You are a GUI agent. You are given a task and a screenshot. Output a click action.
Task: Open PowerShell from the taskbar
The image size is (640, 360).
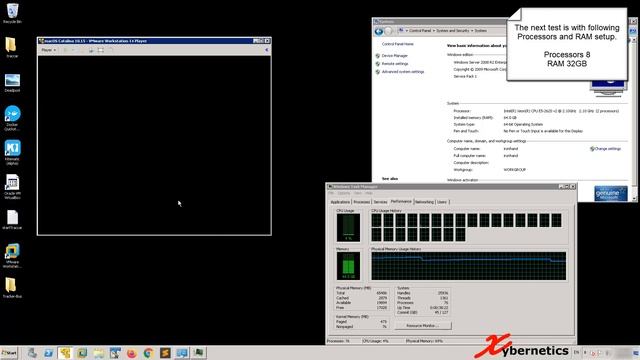click(48, 353)
